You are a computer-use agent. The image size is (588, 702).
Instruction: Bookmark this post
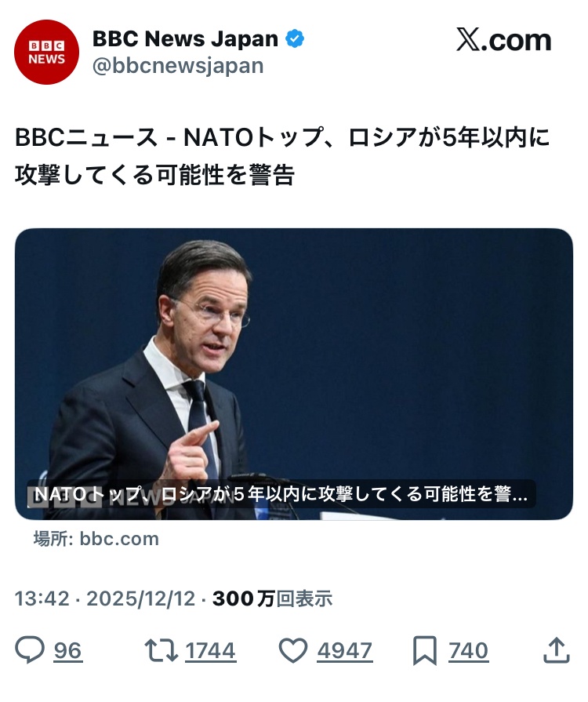(424, 650)
